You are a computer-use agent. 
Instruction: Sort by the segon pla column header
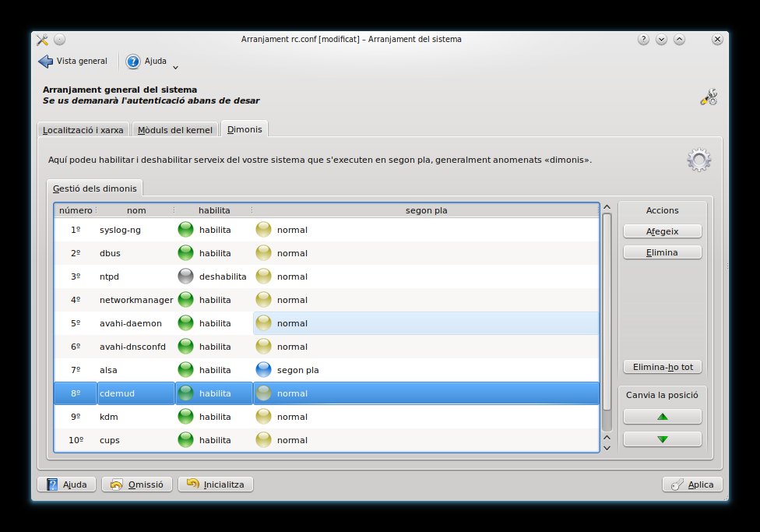pos(426,210)
